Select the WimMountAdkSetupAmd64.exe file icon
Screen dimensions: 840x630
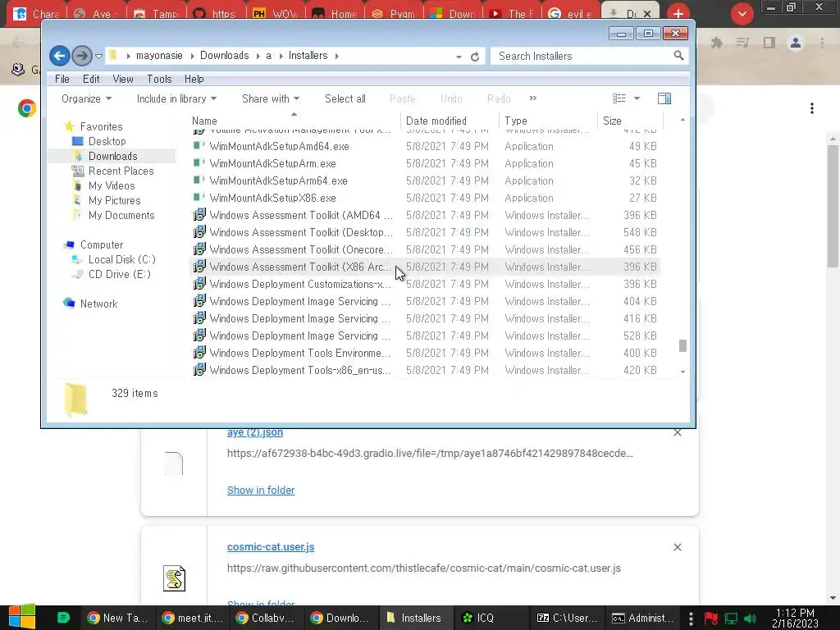199,146
